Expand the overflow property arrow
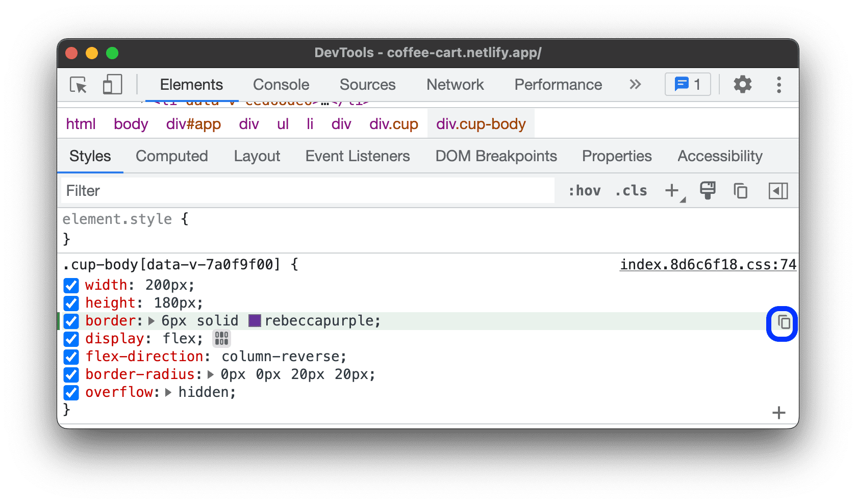This screenshot has height=504, width=856. [x=168, y=393]
